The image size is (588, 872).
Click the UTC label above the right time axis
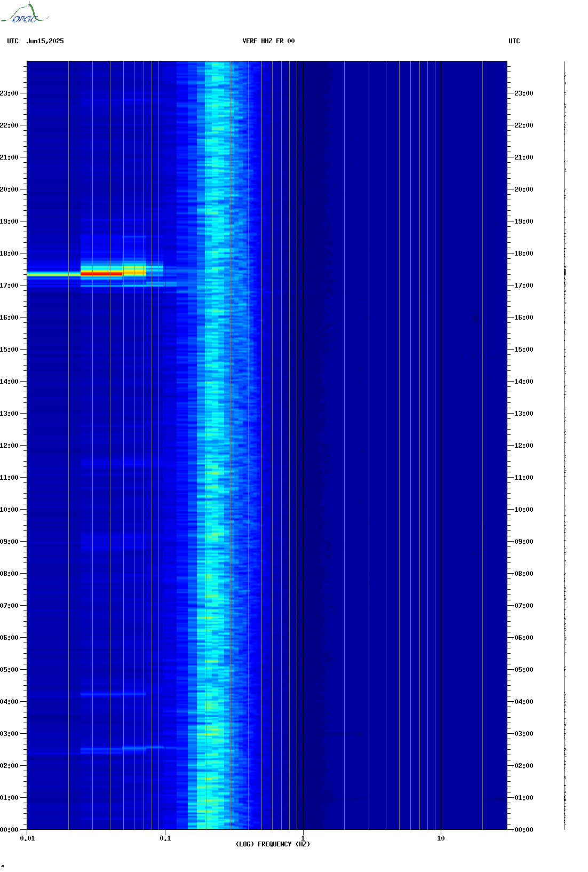tap(514, 41)
